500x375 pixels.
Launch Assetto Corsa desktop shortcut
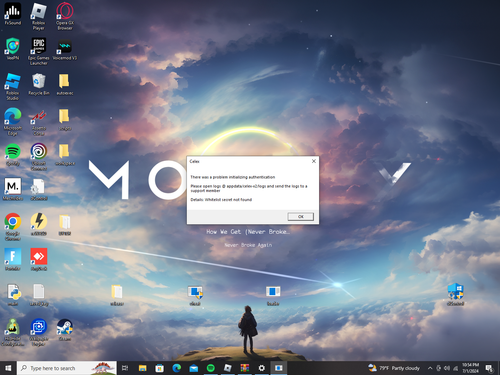click(39, 123)
